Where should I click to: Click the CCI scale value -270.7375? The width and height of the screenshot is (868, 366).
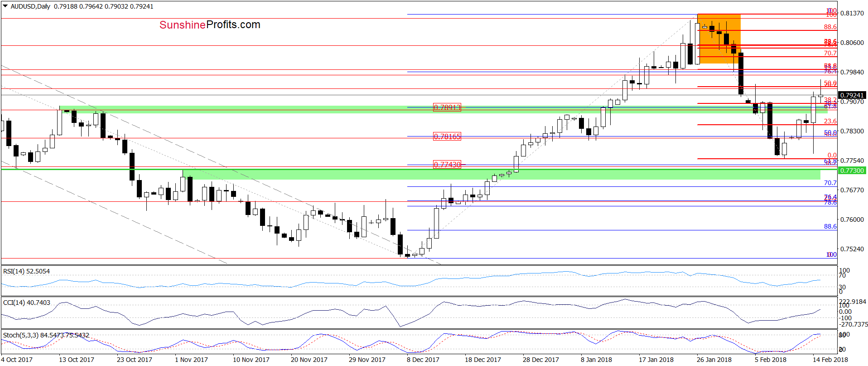tap(854, 325)
